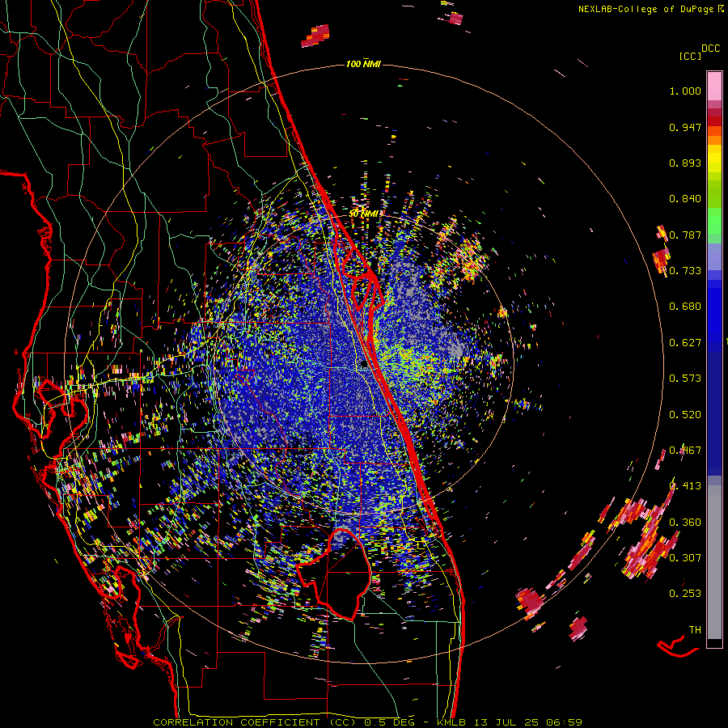
Task: Click the 0.893 color scale value
Action: (x=685, y=163)
